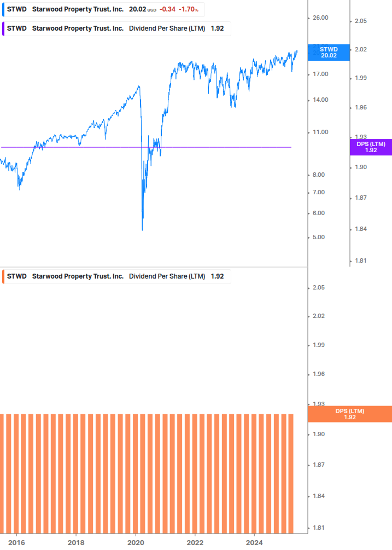
Task: Click 1.81 on the lower pane axis
Action: click(319, 528)
